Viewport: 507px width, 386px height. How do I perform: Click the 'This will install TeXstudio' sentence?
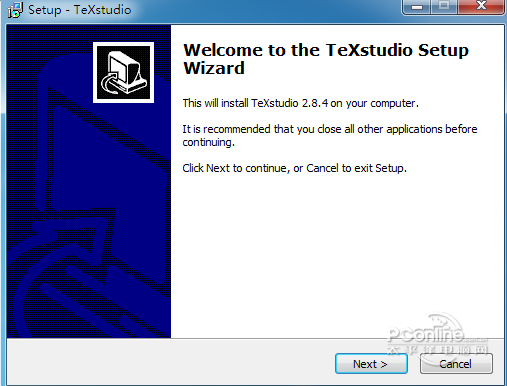[300, 103]
